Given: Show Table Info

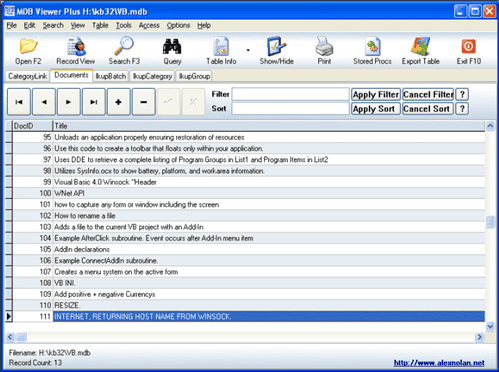Looking at the screenshot, I should click(x=221, y=51).
